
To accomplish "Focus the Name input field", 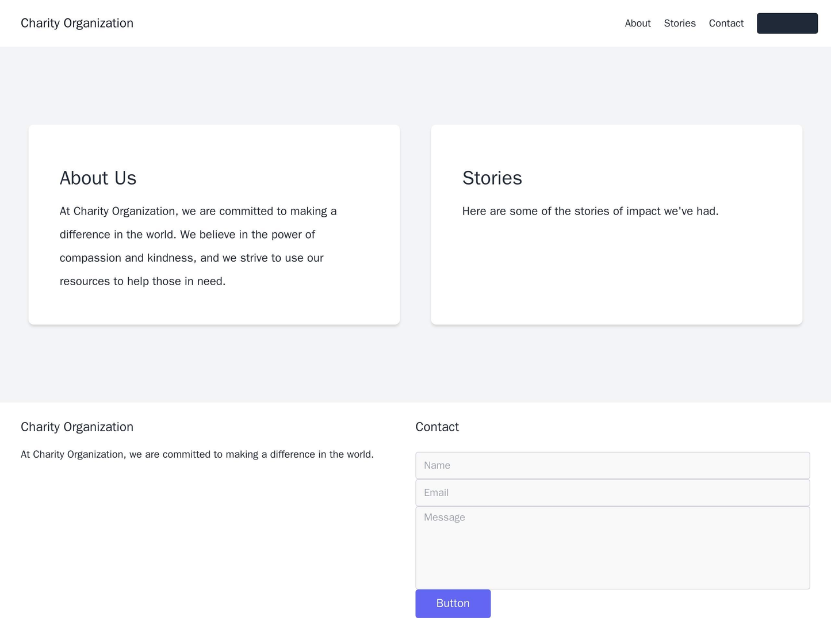I will point(612,465).
